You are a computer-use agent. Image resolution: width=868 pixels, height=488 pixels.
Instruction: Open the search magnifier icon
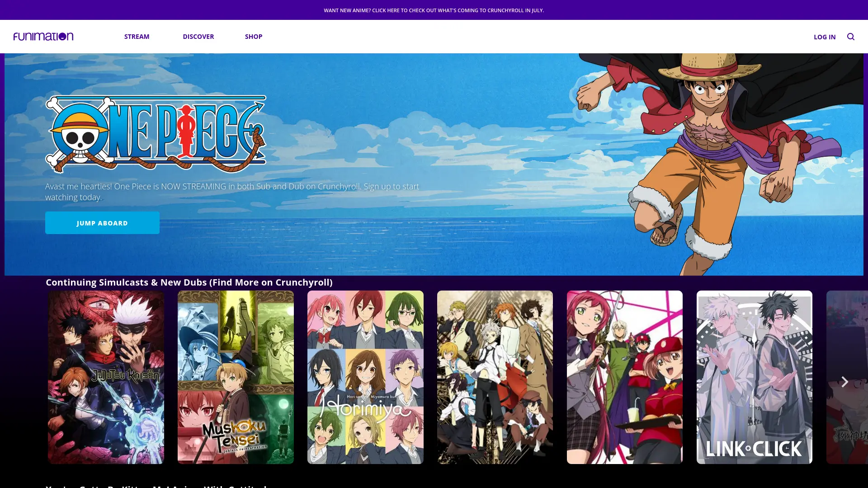851,37
